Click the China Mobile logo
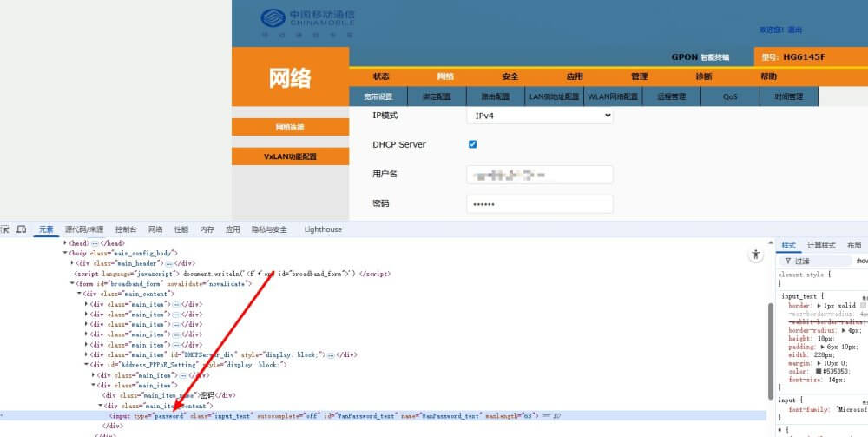This screenshot has height=437, width=868. 307,23
